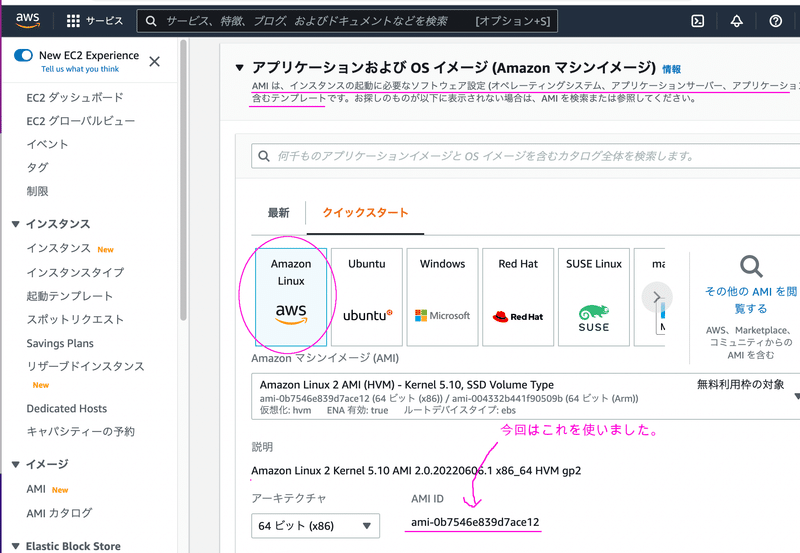This screenshot has height=553, width=800.
Task: Click the large magnifier browse-AMI icon
Action: 751,266
